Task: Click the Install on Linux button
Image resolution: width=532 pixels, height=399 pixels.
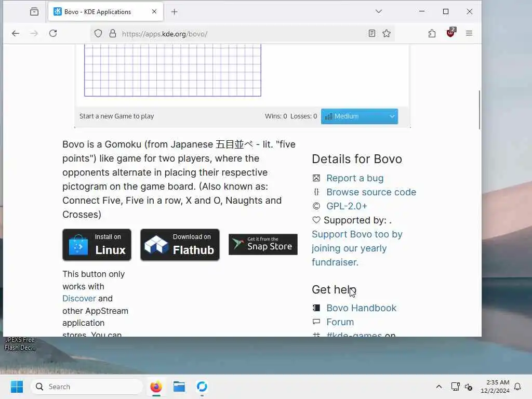Action: pos(97,245)
